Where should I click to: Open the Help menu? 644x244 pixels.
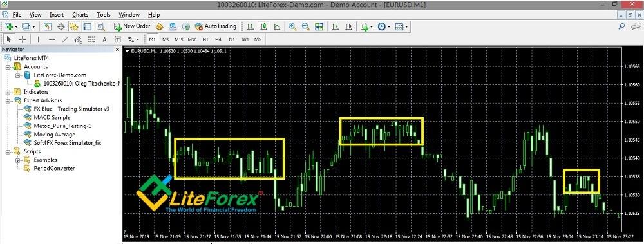pyautogui.click(x=154, y=15)
